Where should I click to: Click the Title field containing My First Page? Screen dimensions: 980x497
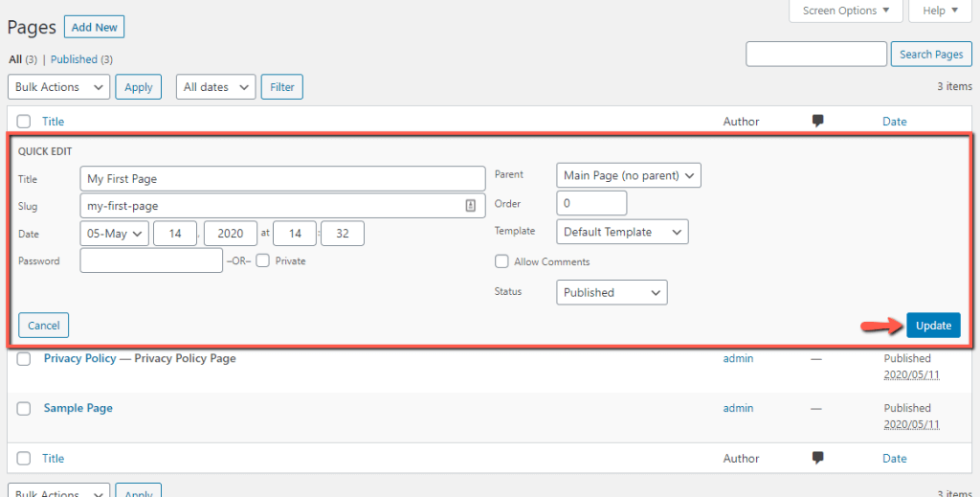coord(282,179)
